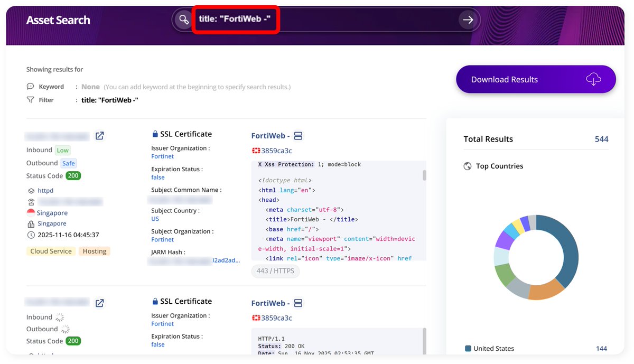Click the building icon beside Singapore city
The image size is (634, 364).
[31, 224]
